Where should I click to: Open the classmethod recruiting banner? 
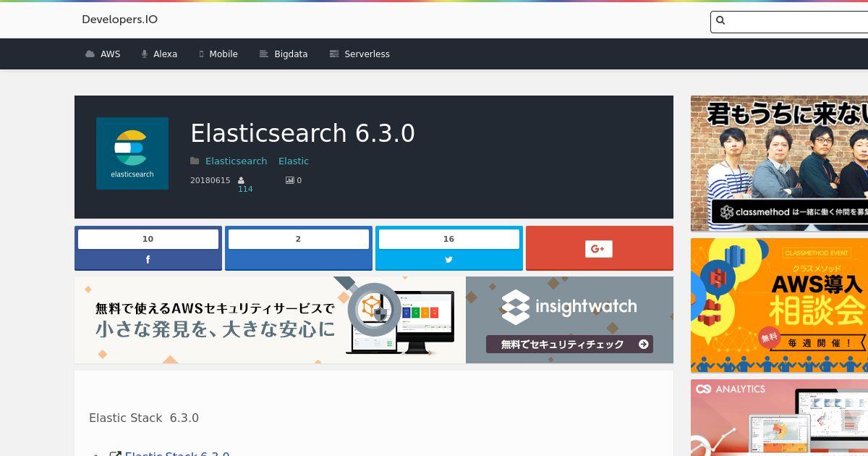(x=779, y=164)
